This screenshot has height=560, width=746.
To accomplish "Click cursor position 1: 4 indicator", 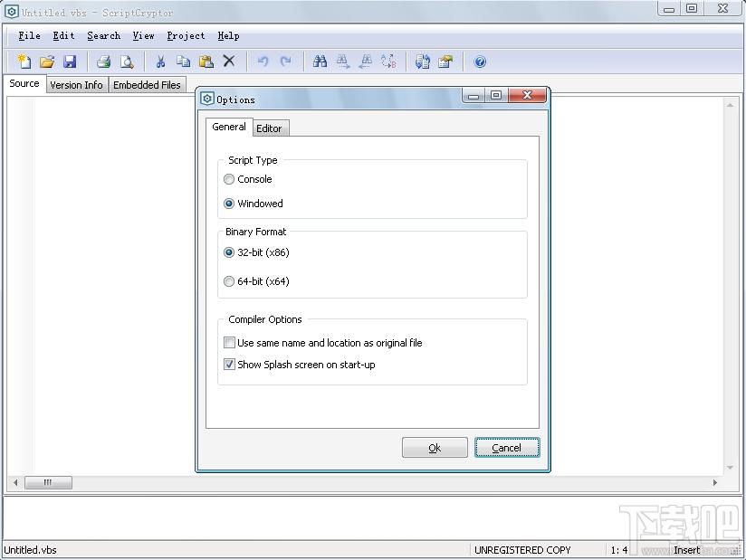I will click(x=619, y=550).
